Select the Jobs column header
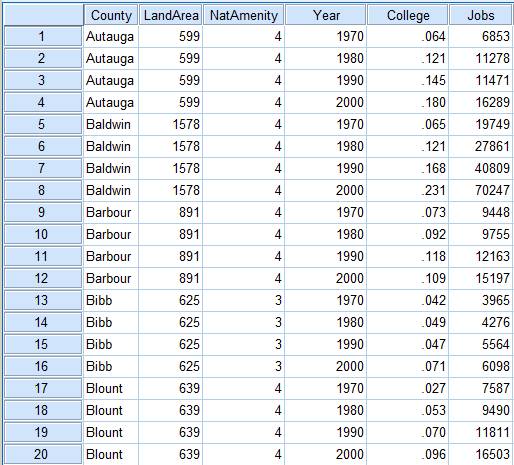 [480, 15]
